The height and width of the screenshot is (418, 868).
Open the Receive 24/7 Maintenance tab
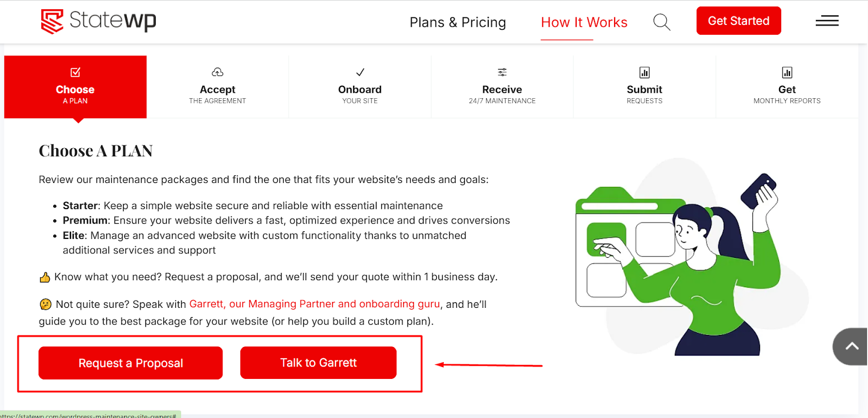[x=502, y=87]
